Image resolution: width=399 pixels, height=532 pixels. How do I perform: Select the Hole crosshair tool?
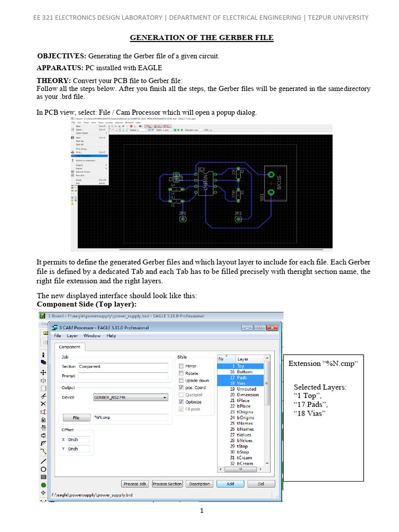43,493
